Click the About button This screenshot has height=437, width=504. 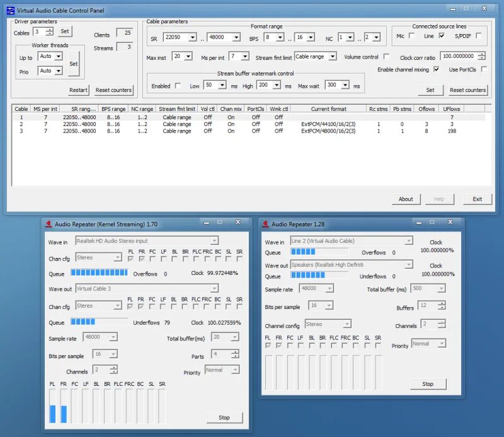pos(406,199)
